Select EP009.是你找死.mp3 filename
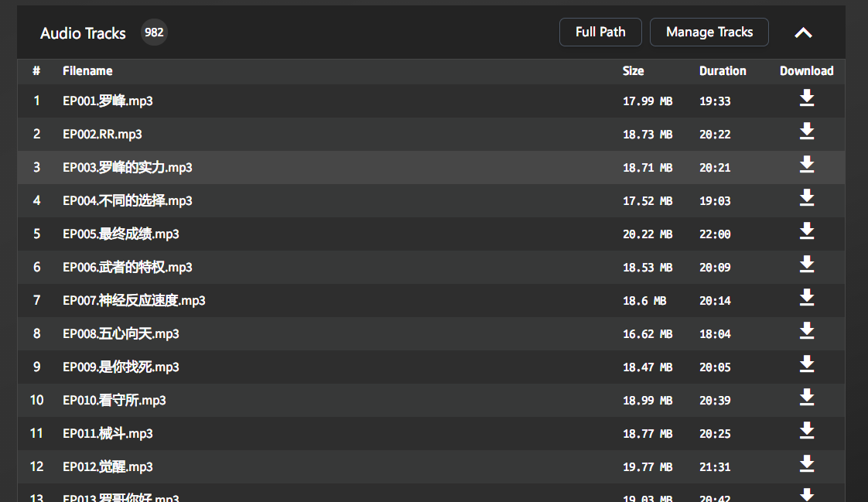 click(121, 367)
